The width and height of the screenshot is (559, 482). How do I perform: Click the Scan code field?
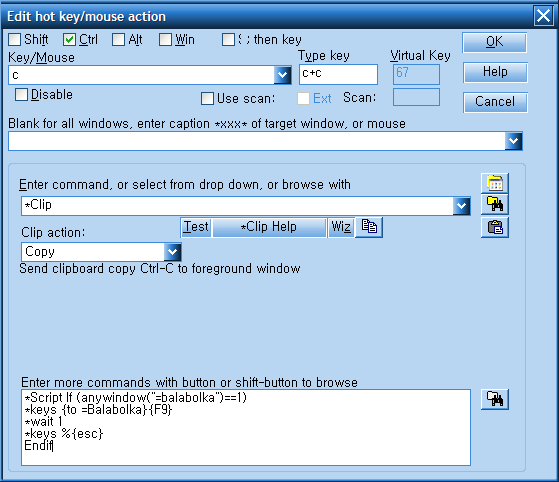[416, 97]
